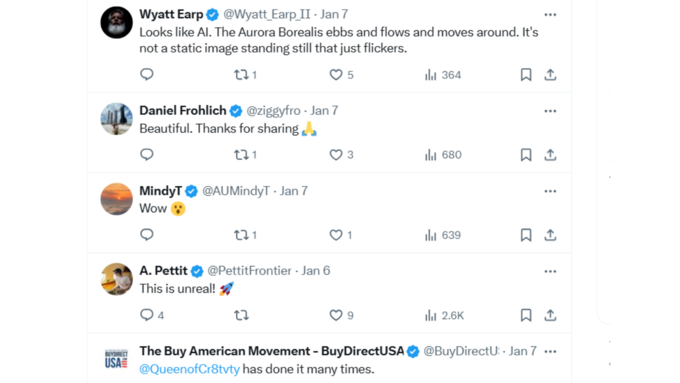Open the @QueenofCr8tvty mention link
This screenshot has width=680, height=383.
(x=190, y=369)
